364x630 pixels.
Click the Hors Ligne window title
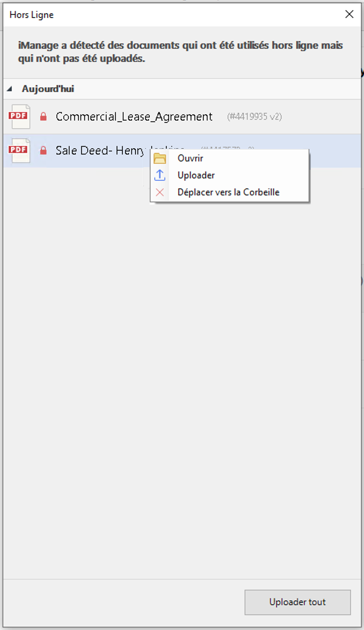point(32,15)
